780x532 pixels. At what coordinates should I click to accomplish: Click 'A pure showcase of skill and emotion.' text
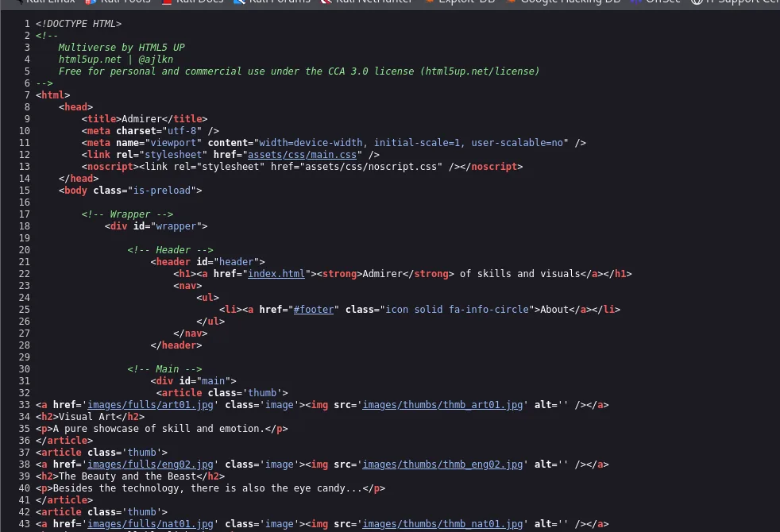click(x=158, y=429)
